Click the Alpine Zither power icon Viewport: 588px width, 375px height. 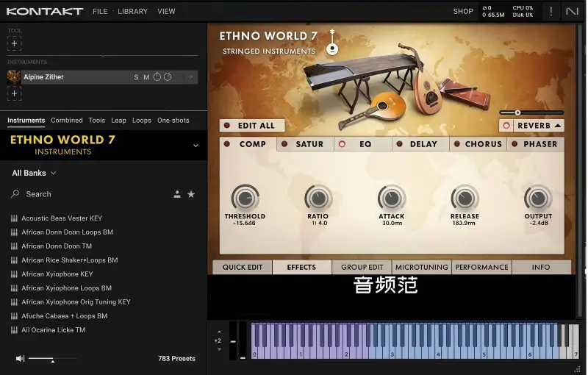click(157, 77)
